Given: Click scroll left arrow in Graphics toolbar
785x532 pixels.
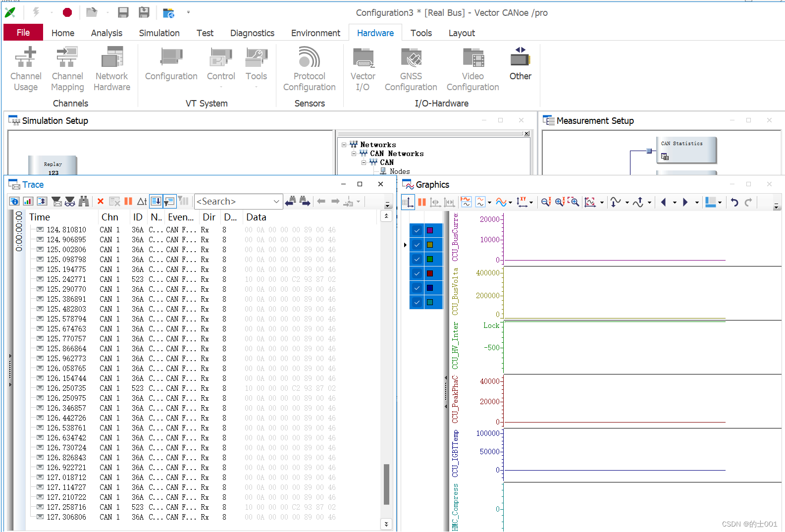Looking at the screenshot, I should pyautogui.click(x=664, y=202).
